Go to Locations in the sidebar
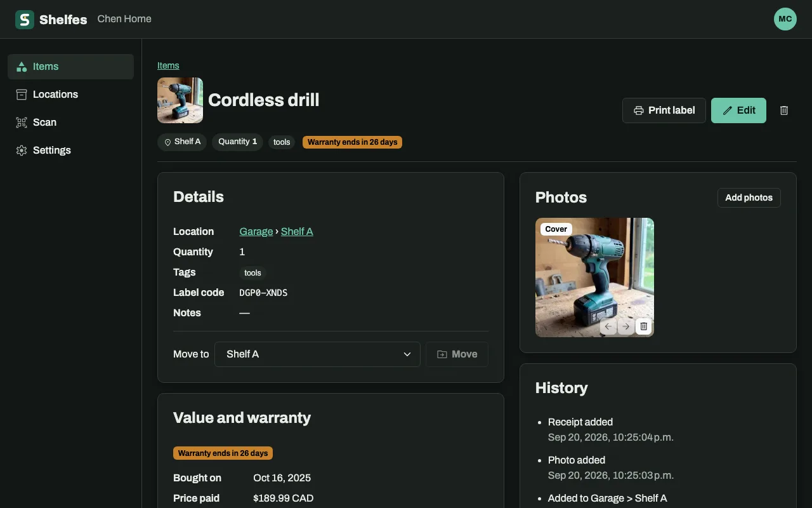The height and width of the screenshot is (508, 812). (70, 95)
